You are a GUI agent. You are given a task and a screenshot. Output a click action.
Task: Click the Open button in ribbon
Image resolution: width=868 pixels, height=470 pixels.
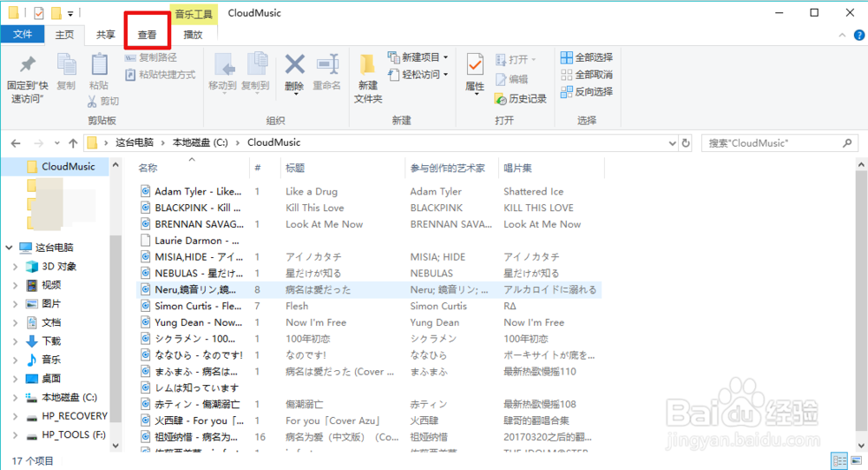[516, 59]
